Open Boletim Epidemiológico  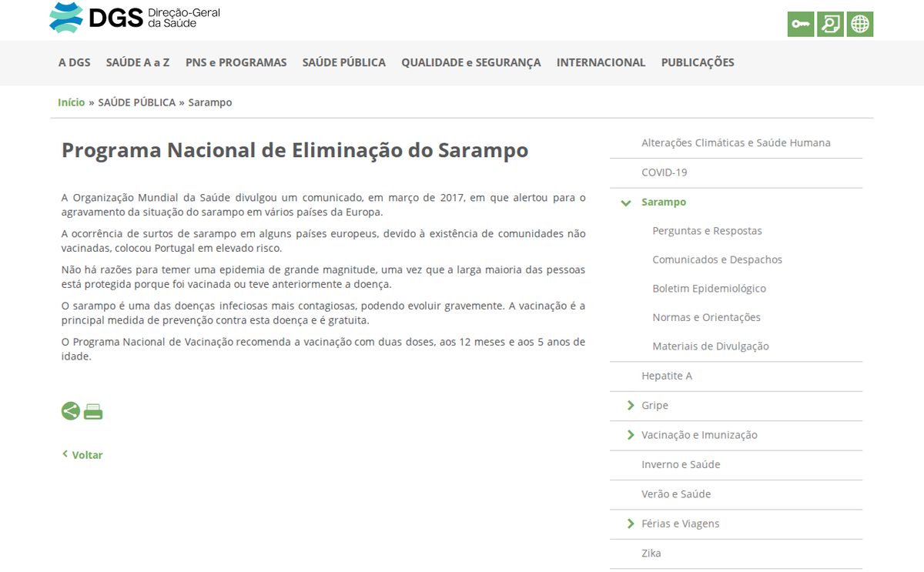click(709, 289)
